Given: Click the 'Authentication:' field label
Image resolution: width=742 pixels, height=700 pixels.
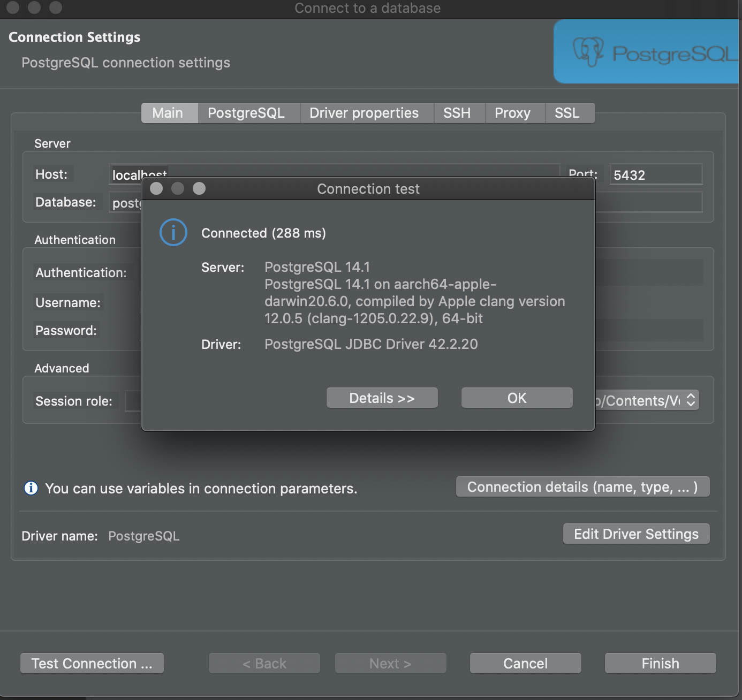Looking at the screenshot, I should (81, 272).
